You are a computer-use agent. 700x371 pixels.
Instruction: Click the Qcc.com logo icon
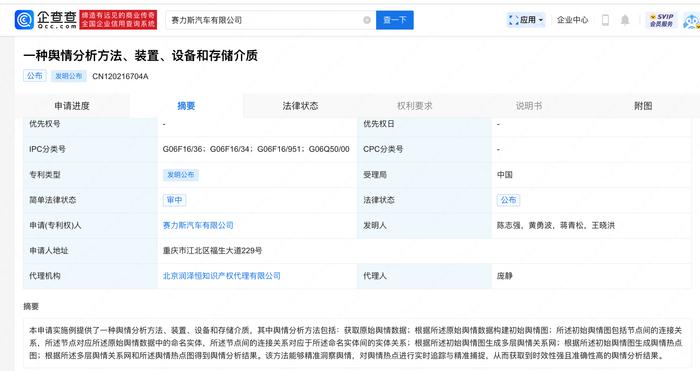pyautogui.click(x=24, y=20)
